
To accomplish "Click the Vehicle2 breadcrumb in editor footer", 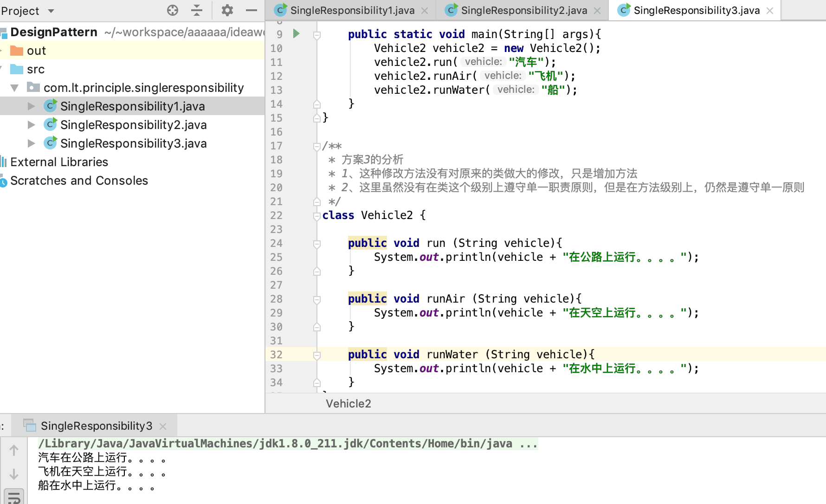I will click(348, 404).
